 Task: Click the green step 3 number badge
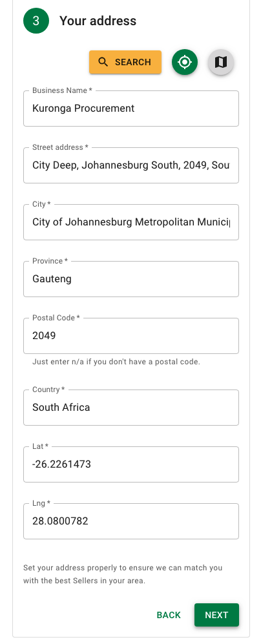(36, 21)
